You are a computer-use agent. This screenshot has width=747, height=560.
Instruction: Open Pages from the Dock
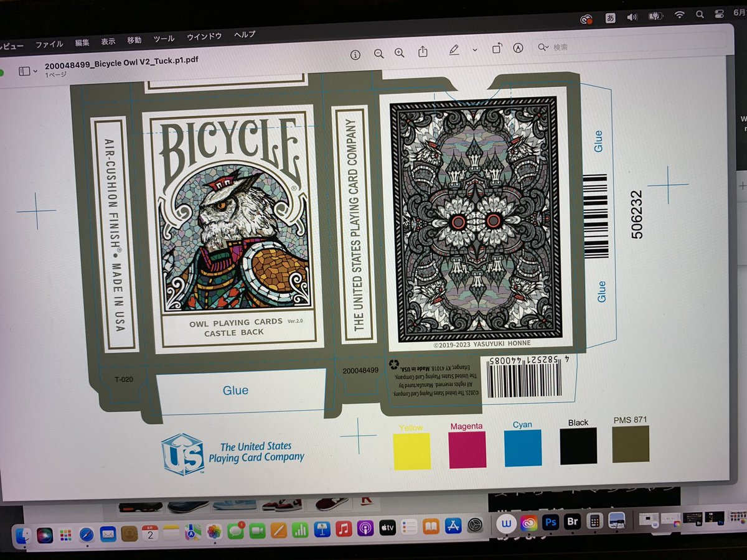click(279, 530)
